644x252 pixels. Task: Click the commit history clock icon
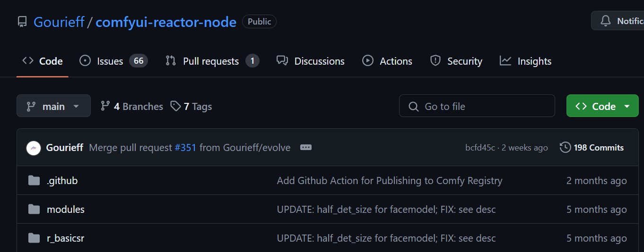pyautogui.click(x=565, y=148)
